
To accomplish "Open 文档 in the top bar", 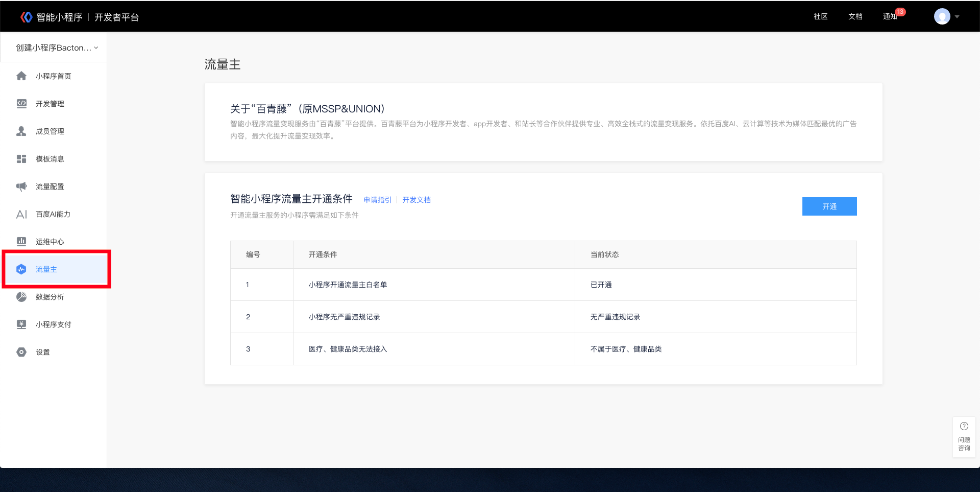I will click(855, 17).
